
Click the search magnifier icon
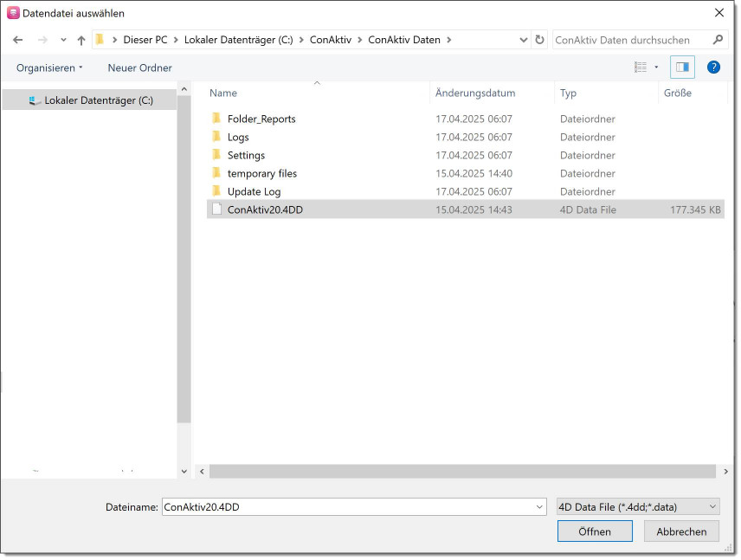717,40
